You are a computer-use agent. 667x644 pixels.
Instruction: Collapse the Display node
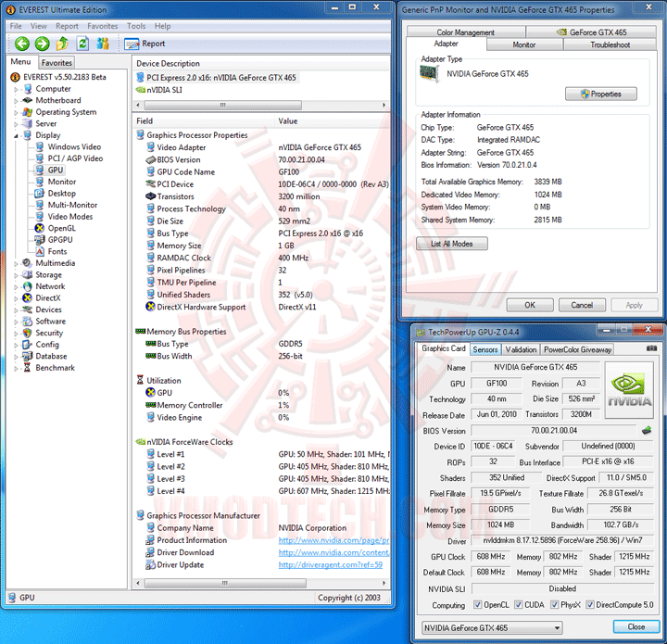16,136
